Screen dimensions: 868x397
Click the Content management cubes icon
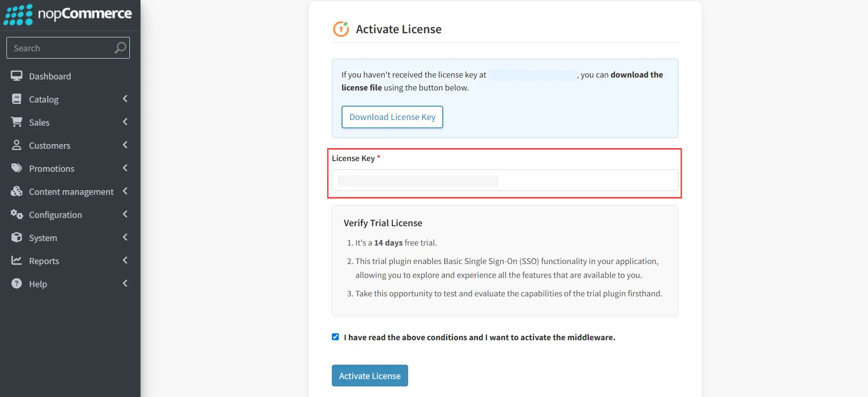tap(17, 191)
